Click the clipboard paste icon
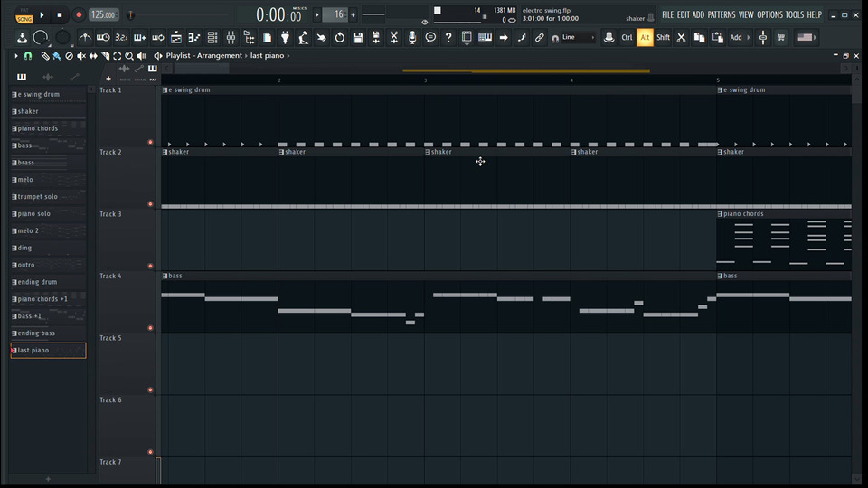Image resolution: width=868 pixels, height=488 pixels. [x=717, y=38]
